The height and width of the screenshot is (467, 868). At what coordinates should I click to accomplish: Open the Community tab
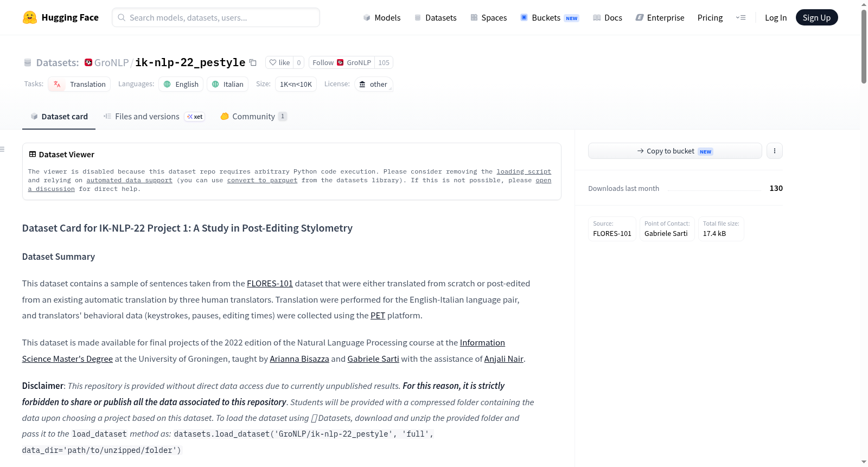click(253, 116)
